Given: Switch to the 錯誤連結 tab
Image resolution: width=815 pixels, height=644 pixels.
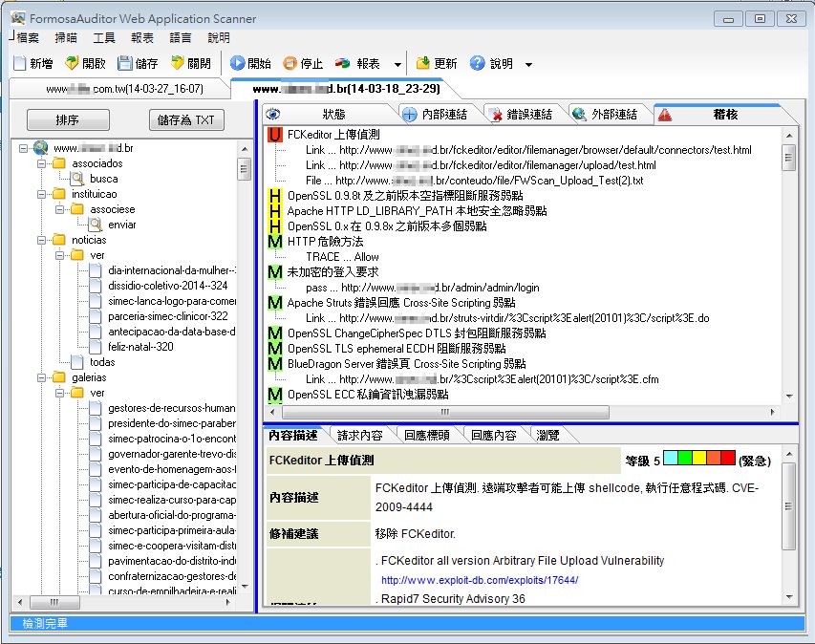Looking at the screenshot, I should 522,115.
